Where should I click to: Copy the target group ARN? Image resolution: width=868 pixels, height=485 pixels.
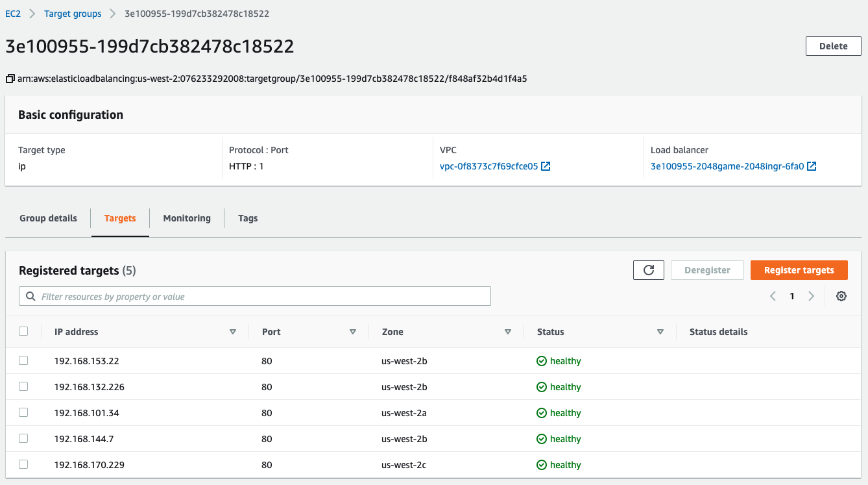10,78
